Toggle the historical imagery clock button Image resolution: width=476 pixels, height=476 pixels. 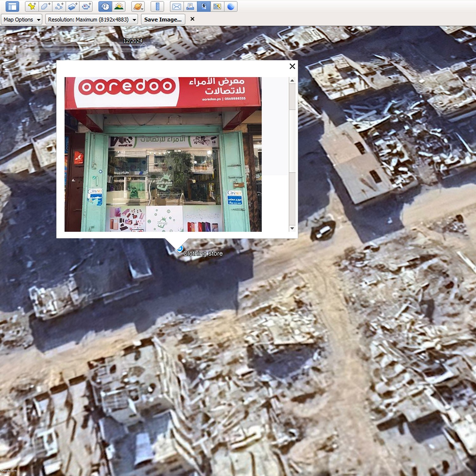[105, 6]
